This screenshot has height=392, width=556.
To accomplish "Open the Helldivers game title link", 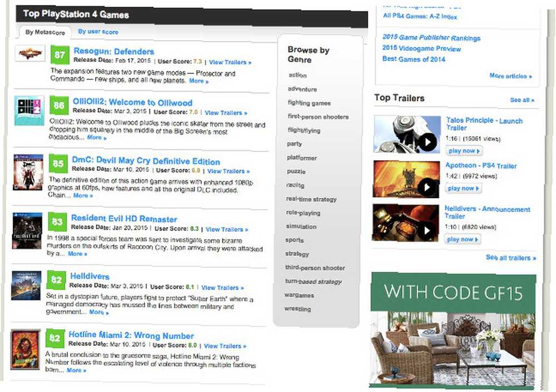I will point(90,276).
